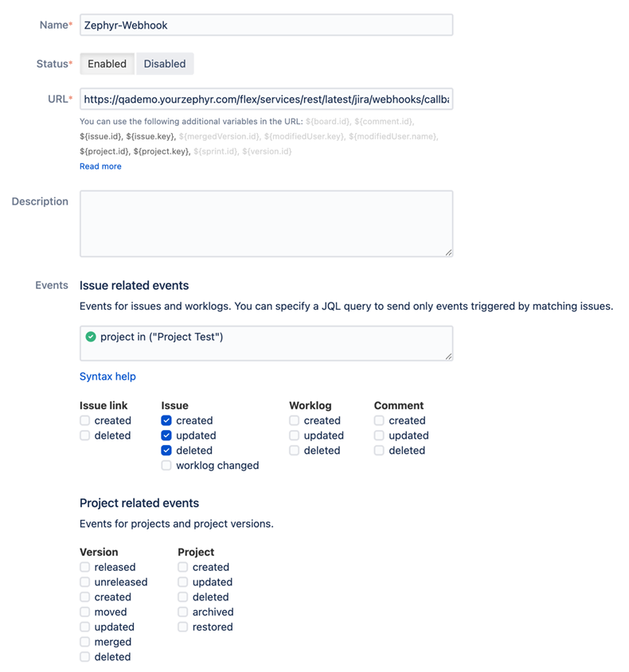This screenshot has height=672, width=629.
Task: Enable the Version released checkbox
Action: point(85,567)
